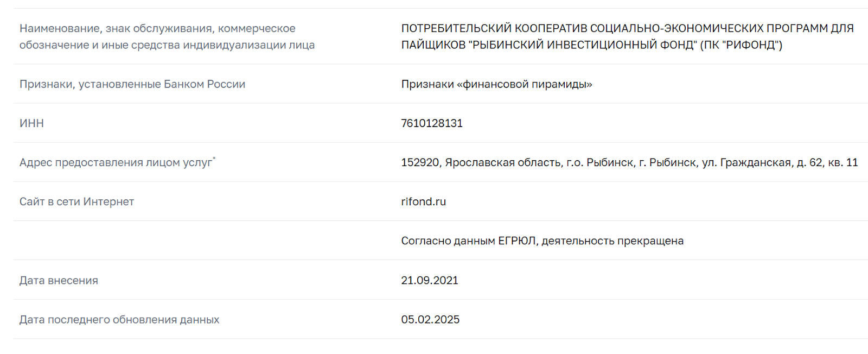Click the Адрес предоставления лицом услуг label
Viewport: 868px width, 354px height.
(x=116, y=162)
